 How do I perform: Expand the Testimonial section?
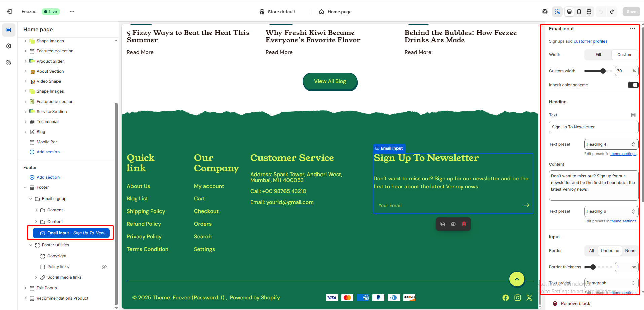25,122
